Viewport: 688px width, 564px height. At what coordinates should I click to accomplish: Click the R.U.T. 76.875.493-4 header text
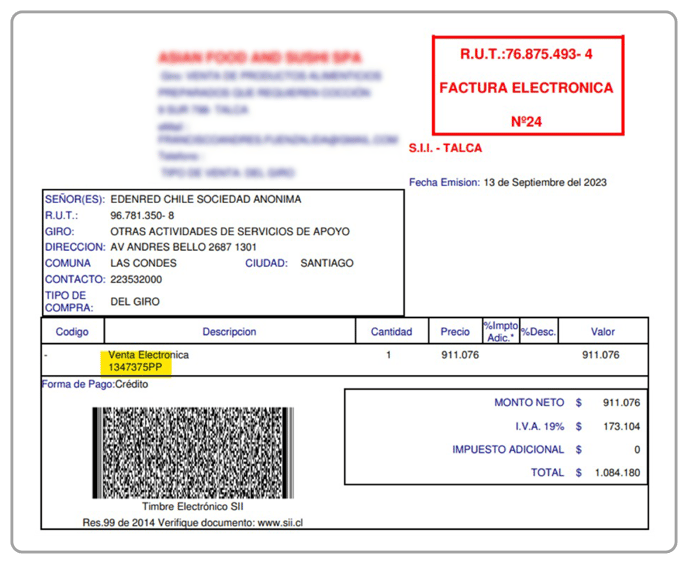click(x=526, y=53)
